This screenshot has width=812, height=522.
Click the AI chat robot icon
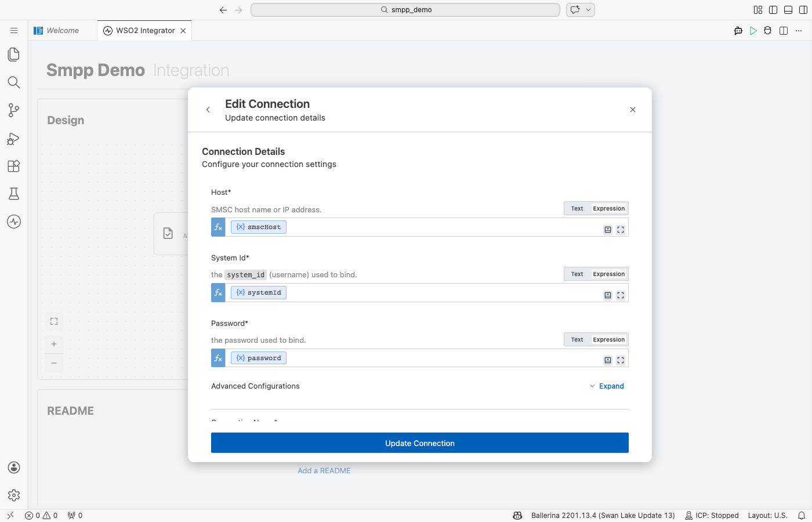[x=738, y=31]
